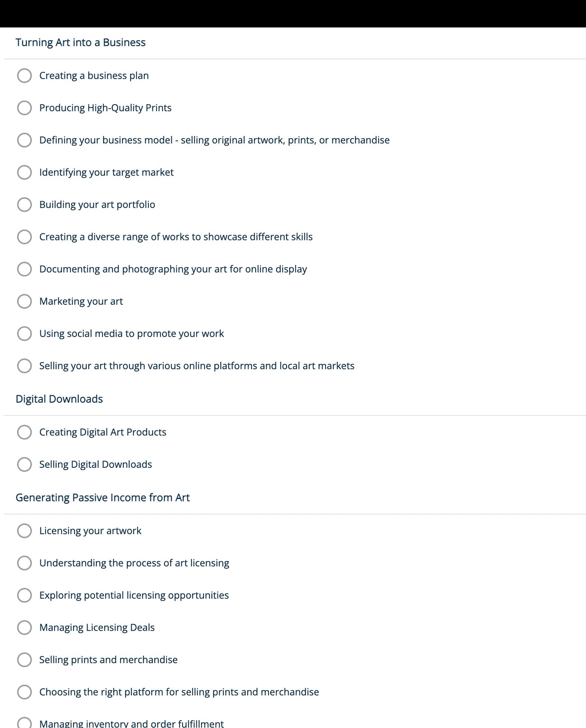Select the circle beside Creating a business plan

(x=24, y=75)
